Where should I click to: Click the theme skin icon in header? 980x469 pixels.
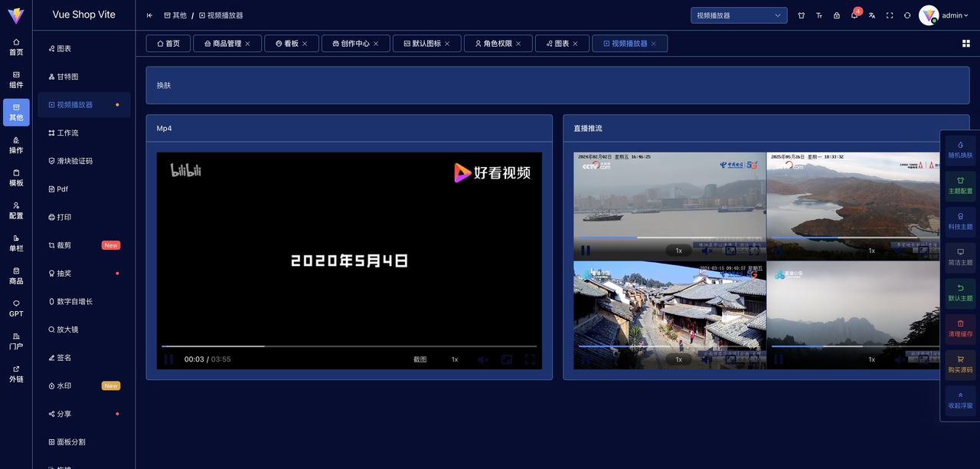tap(802, 15)
